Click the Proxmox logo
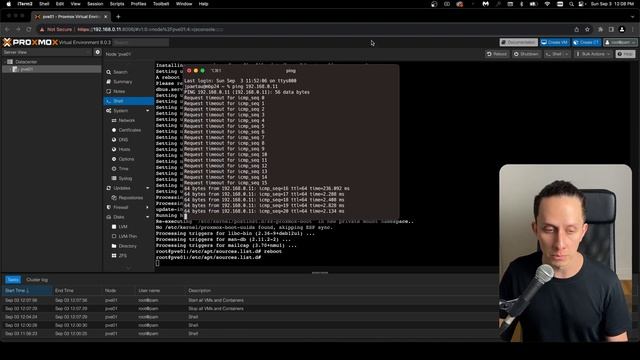The image size is (640, 360). (31, 42)
